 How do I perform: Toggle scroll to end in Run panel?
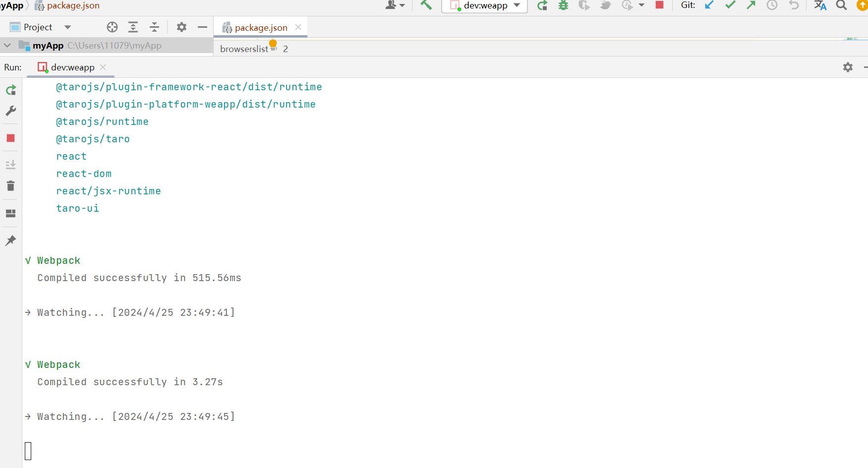[10, 165]
